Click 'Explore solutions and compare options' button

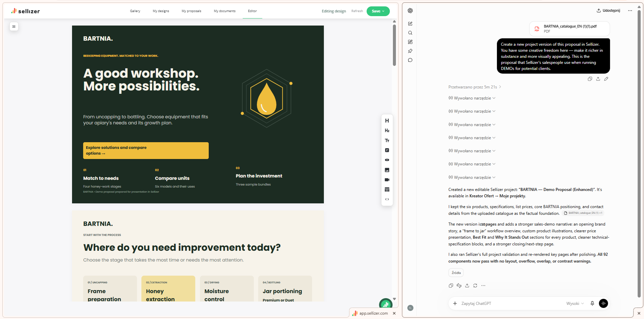click(146, 151)
